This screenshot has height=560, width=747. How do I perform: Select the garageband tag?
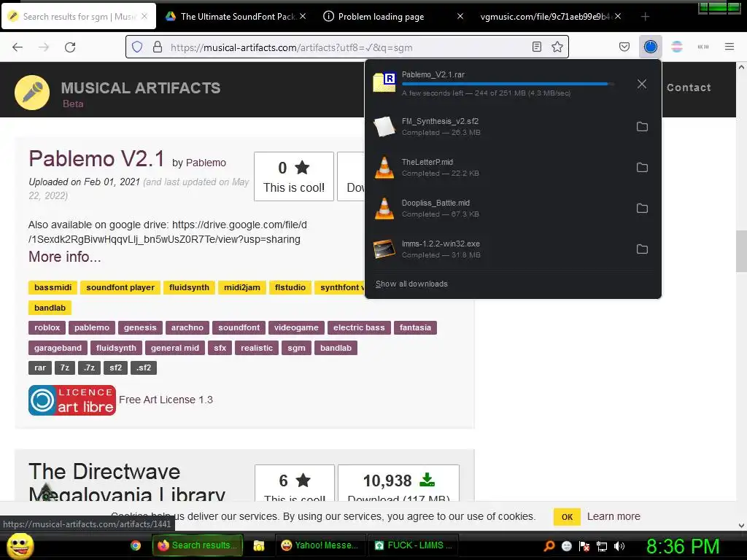[x=58, y=348]
